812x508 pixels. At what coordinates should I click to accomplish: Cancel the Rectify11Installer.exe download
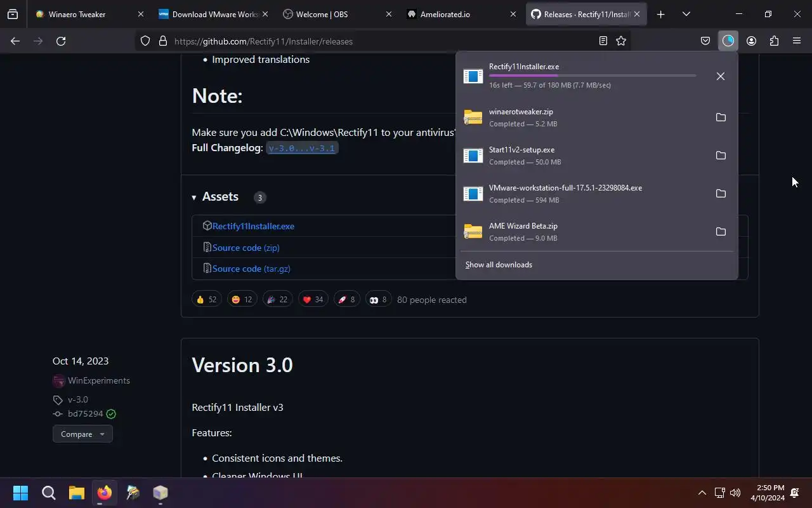click(x=720, y=76)
